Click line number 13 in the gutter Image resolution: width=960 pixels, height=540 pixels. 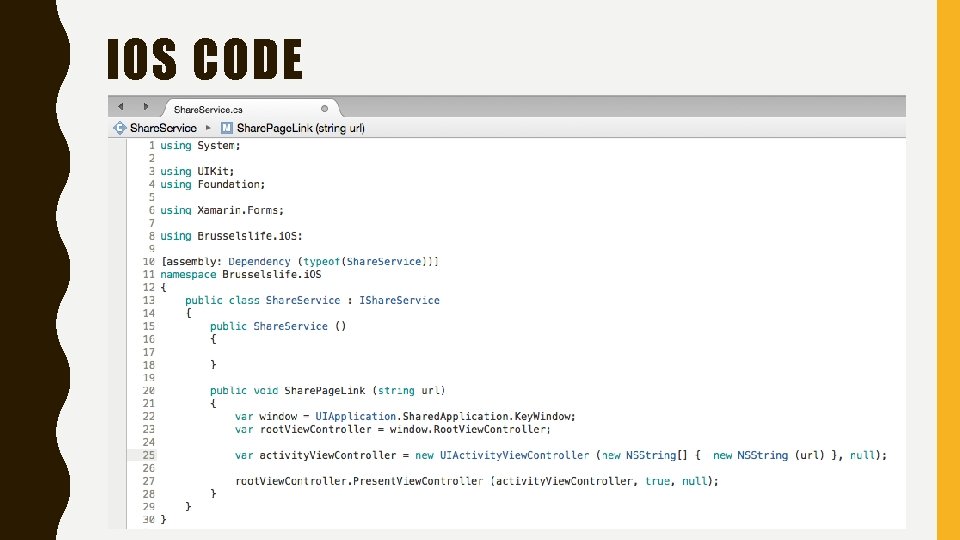pyautogui.click(x=149, y=300)
